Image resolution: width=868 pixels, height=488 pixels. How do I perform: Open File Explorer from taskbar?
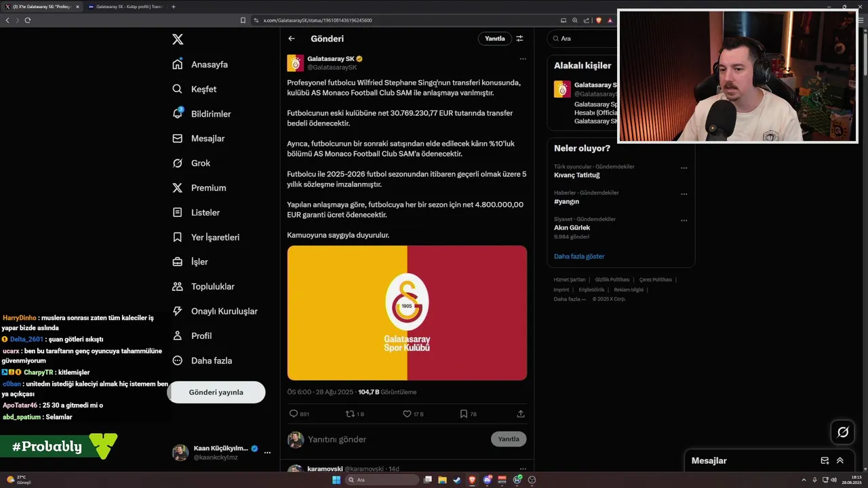[442, 480]
